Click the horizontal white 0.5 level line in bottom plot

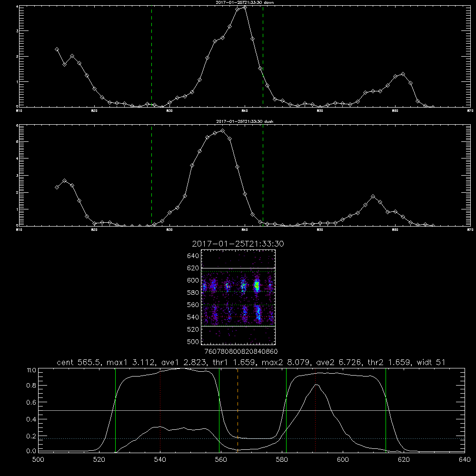click(251, 410)
